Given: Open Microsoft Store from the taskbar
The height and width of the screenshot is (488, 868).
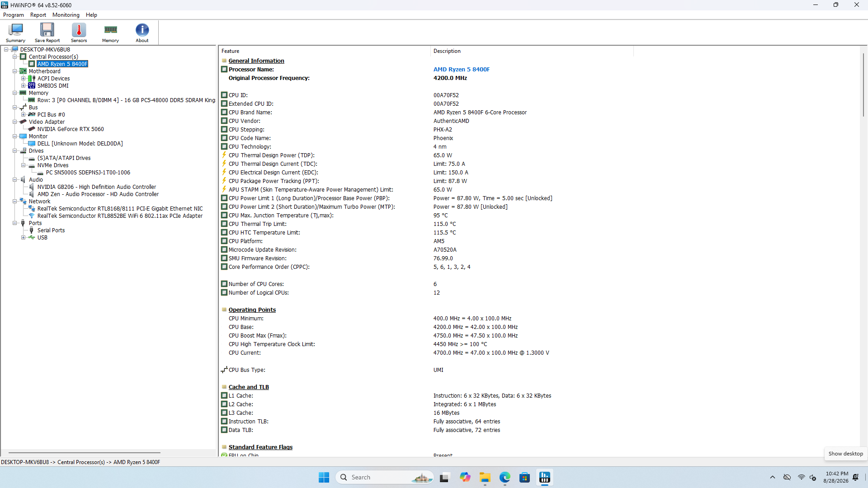Looking at the screenshot, I should 525,477.
